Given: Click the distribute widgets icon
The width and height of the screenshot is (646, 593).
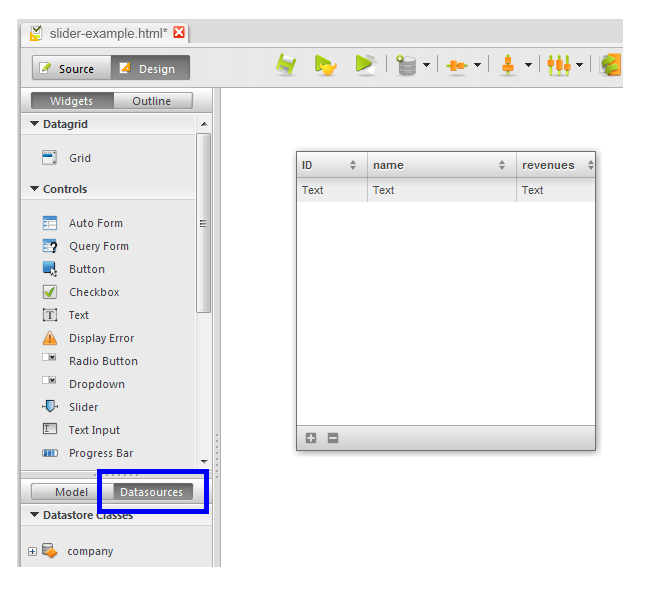Looking at the screenshot, I should pyautogui.click(x=559, y=65).
